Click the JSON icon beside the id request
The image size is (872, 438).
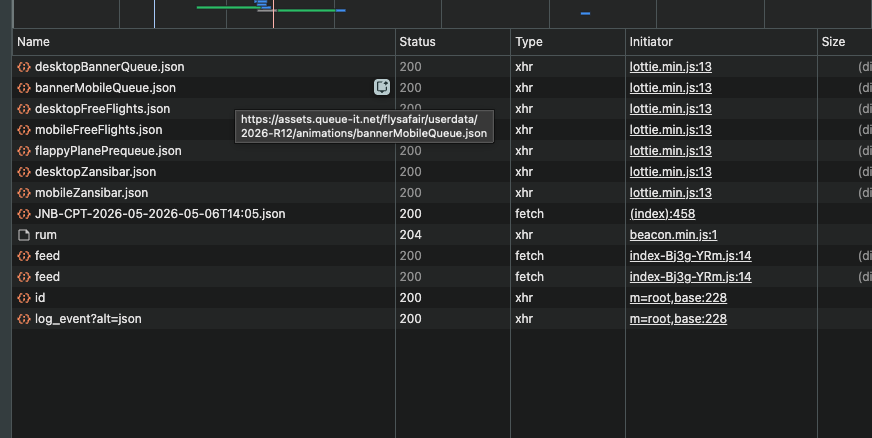23,298
